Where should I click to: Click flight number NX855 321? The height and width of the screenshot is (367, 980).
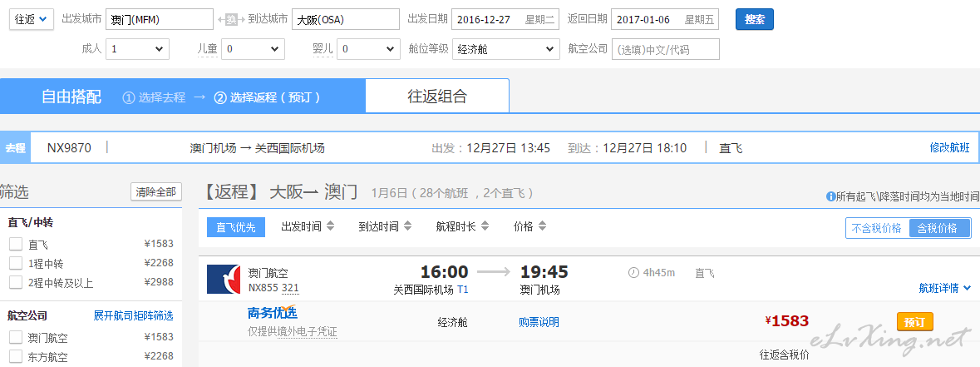pos(273,288)
